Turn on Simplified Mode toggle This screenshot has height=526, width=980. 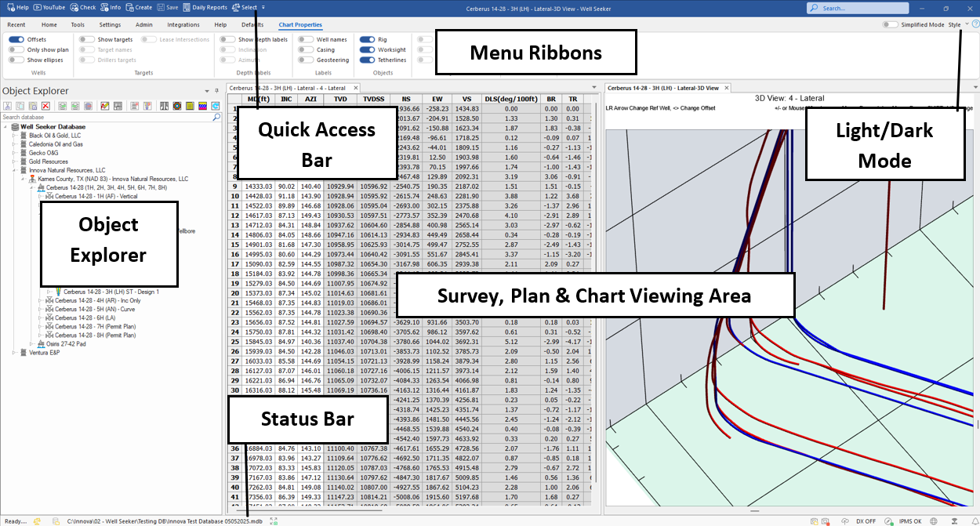click(890, 24)
